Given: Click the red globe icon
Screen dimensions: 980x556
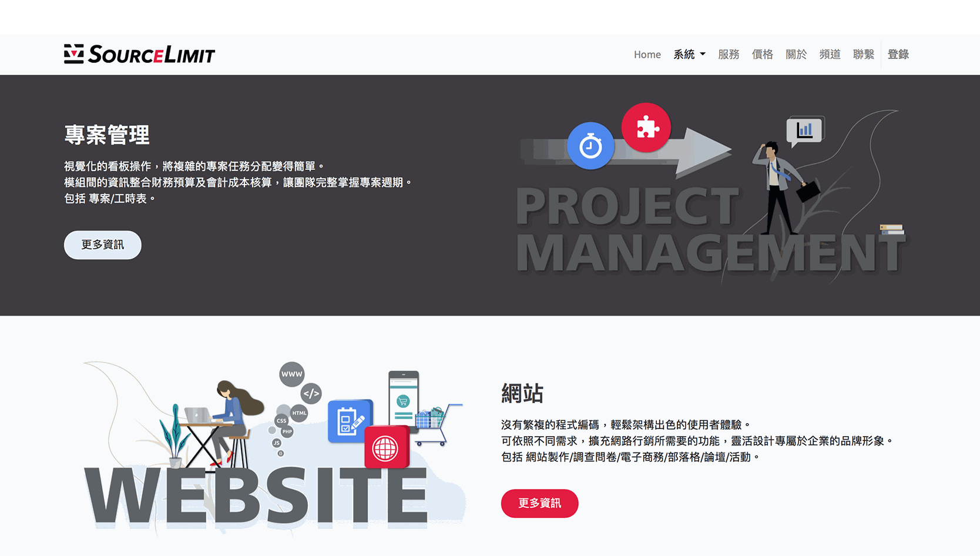Looking at the screenshot, I should click(x=386, y=448).
